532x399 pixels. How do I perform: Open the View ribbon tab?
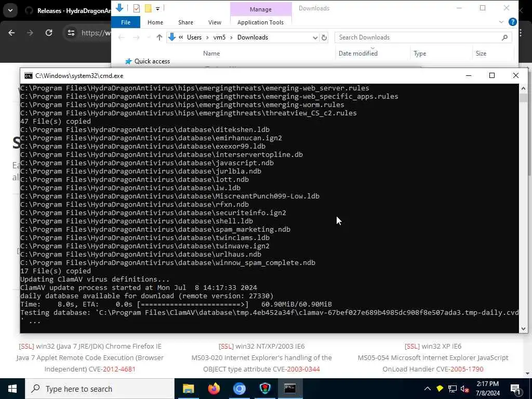pos(215,22)
